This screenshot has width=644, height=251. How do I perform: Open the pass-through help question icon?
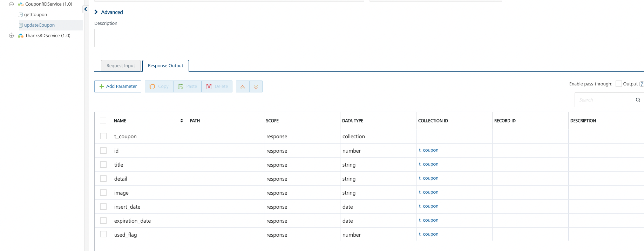(642, 84)
